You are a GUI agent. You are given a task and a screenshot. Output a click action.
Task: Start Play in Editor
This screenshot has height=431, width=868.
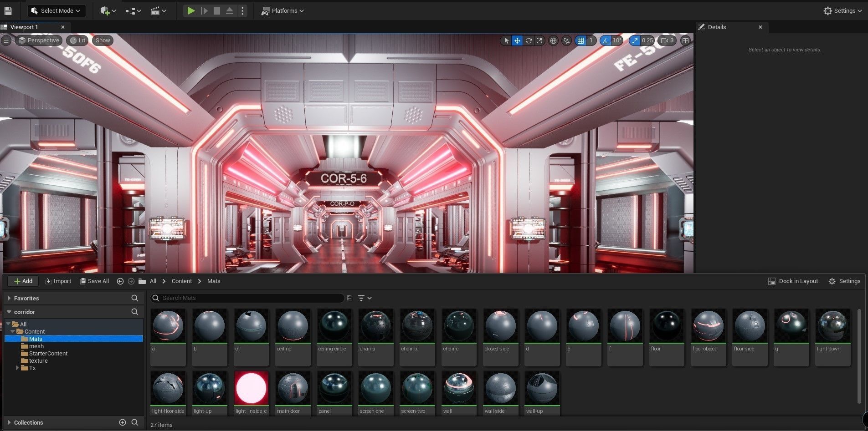191,10
